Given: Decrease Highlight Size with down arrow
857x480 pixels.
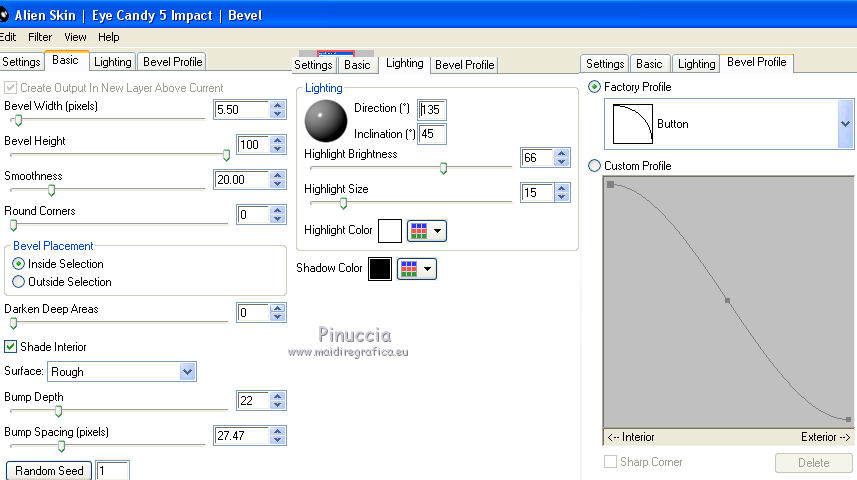Looking at the screenshot, I should pyautogui.click(x=561, y=197).
